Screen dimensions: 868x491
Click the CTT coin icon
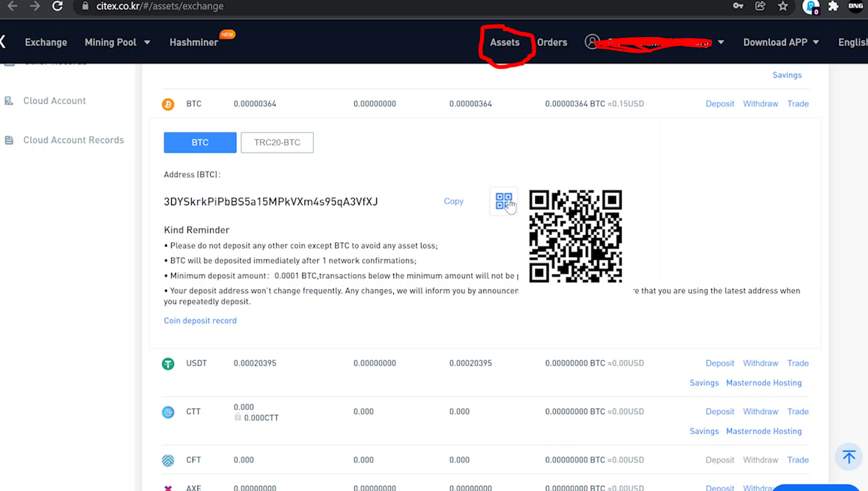point(168,412)
